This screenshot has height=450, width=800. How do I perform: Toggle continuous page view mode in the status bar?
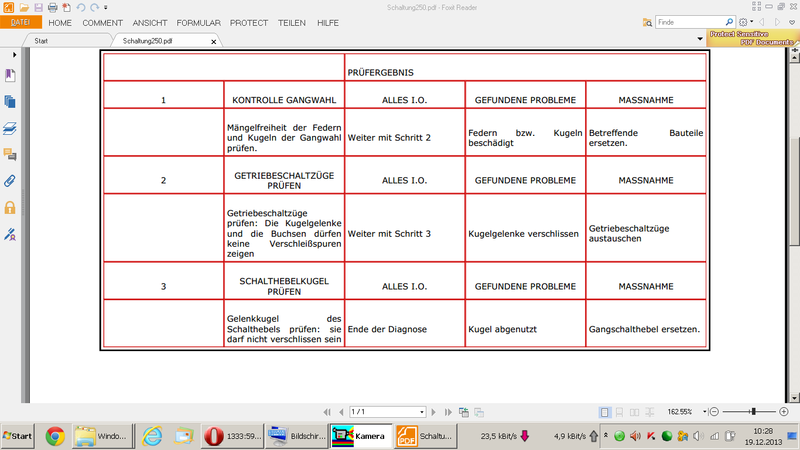[621, 411]
